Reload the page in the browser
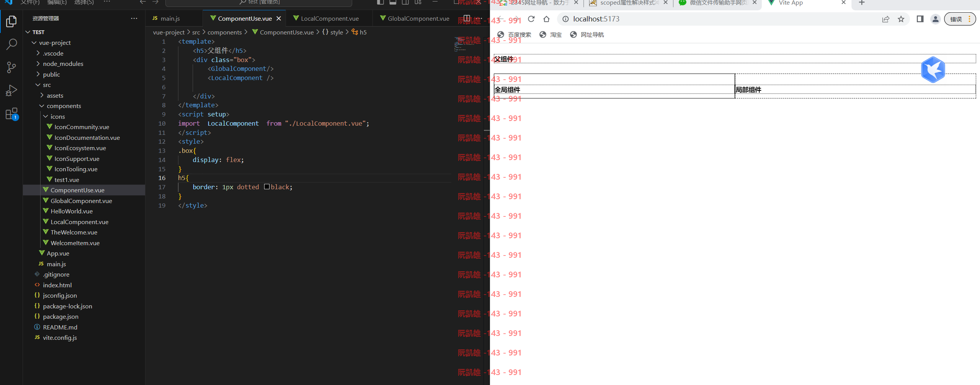980x385 pixels. click(531, 19)
